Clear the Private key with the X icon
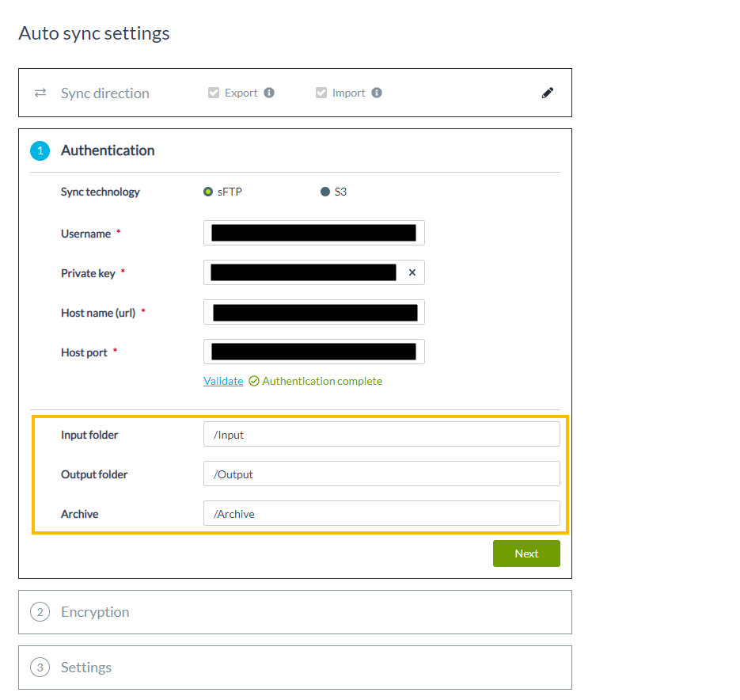The image size is (740, 700). (412, 272)
